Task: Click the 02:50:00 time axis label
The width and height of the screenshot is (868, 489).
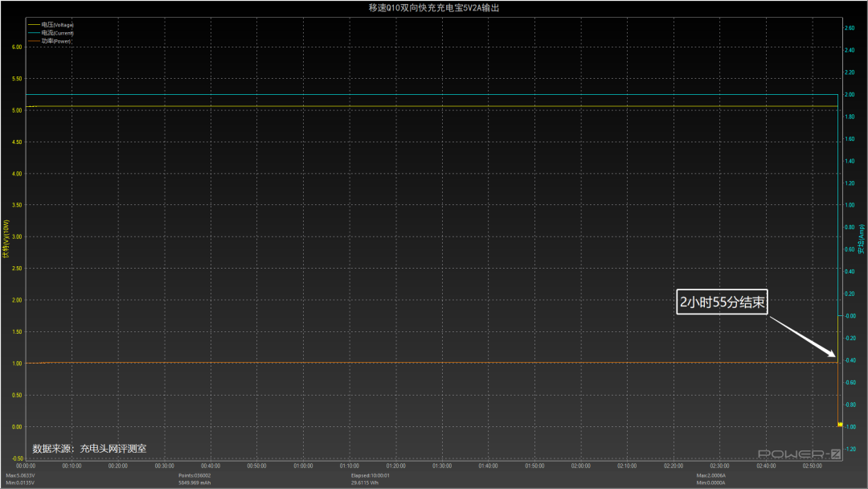Action: click(x=812, y=466)
